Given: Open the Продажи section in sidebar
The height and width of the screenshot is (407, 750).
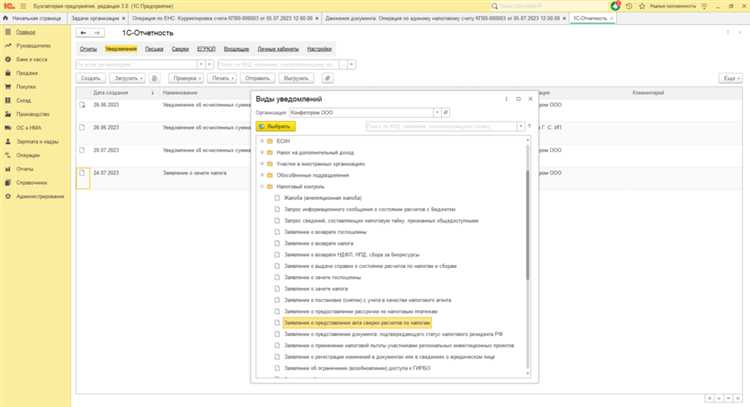Looking at the screenshot, I should click(x=25, y=71).
